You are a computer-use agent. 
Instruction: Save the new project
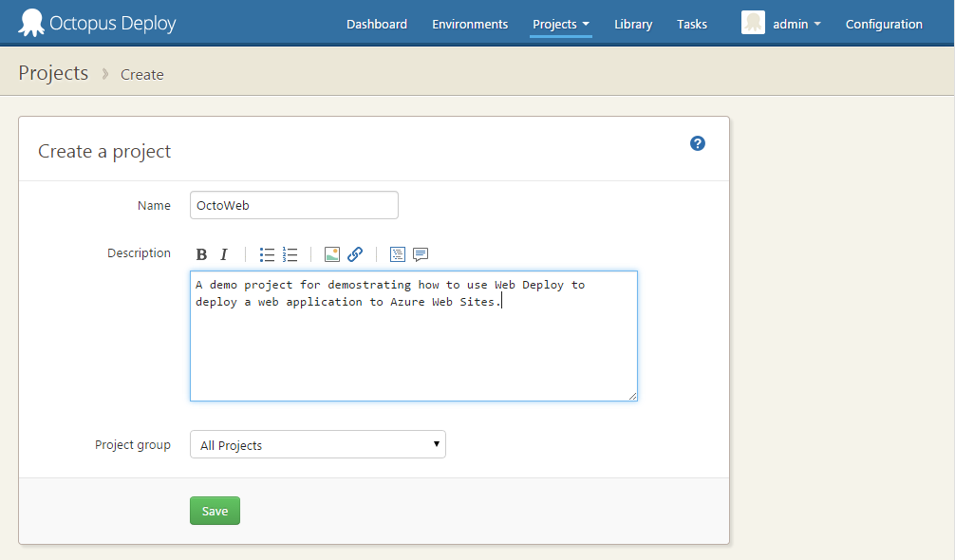(215, 511)
